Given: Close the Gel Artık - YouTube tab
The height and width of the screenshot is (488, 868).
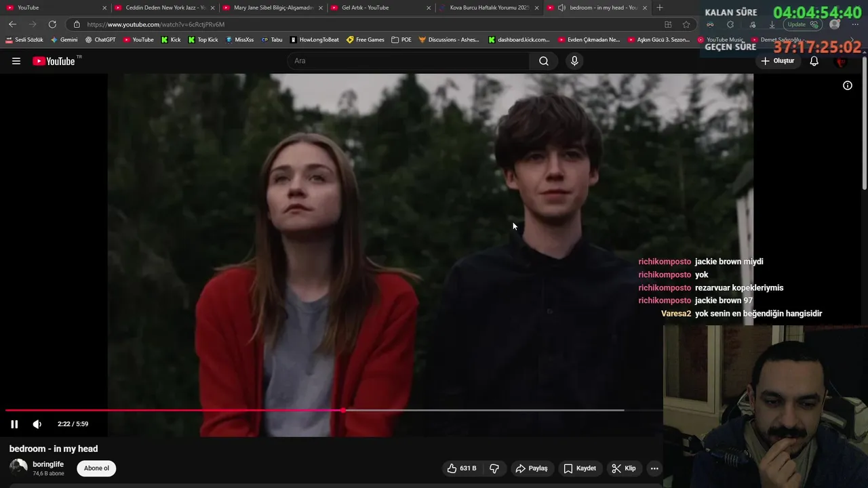Looking at the screenshot, I should [x=429, y=7].
